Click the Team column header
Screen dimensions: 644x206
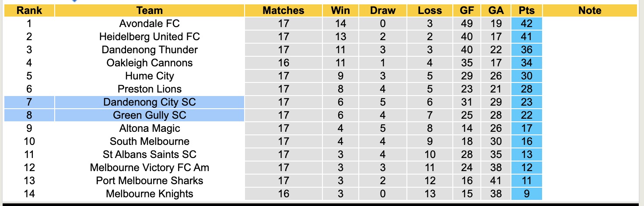[149, 10]
